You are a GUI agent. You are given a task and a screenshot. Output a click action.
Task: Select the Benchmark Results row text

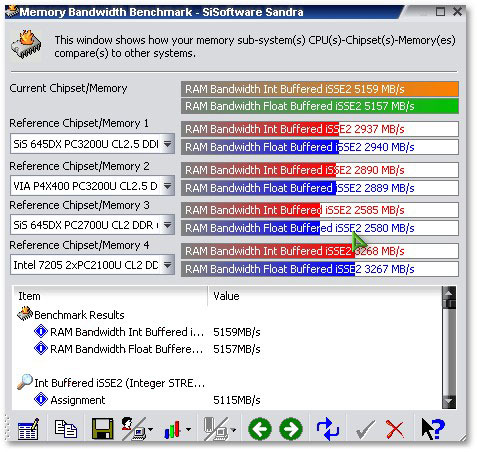tap(79, 315)
